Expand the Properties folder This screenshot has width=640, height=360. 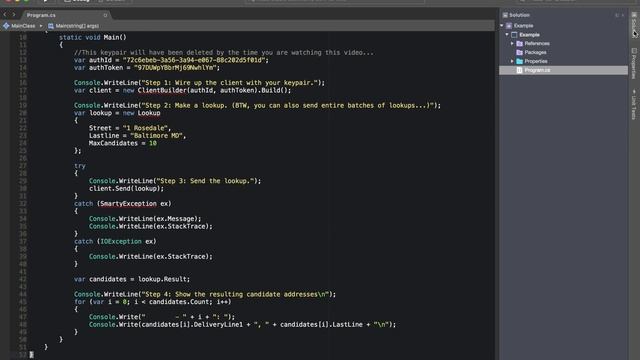513,61
